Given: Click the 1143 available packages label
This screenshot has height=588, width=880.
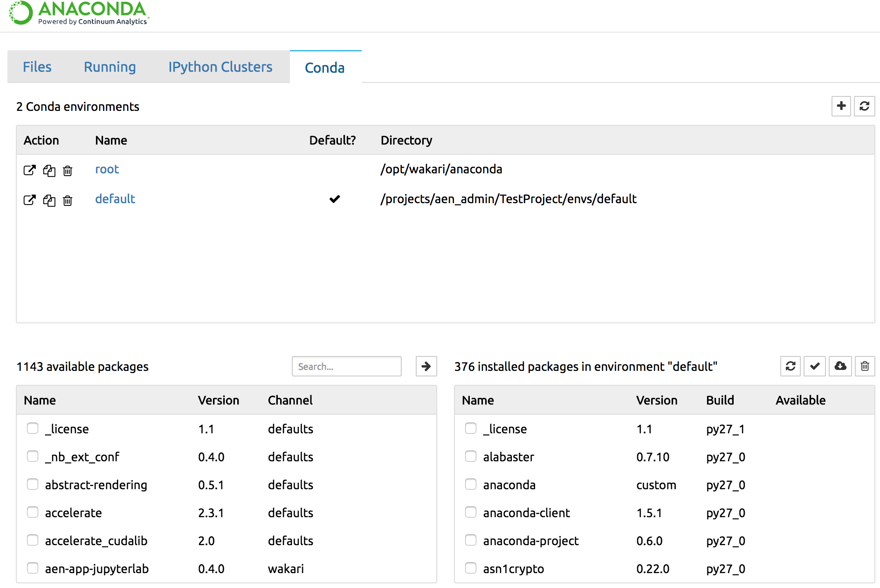Looking at the screenshot, I should [82, 367].
